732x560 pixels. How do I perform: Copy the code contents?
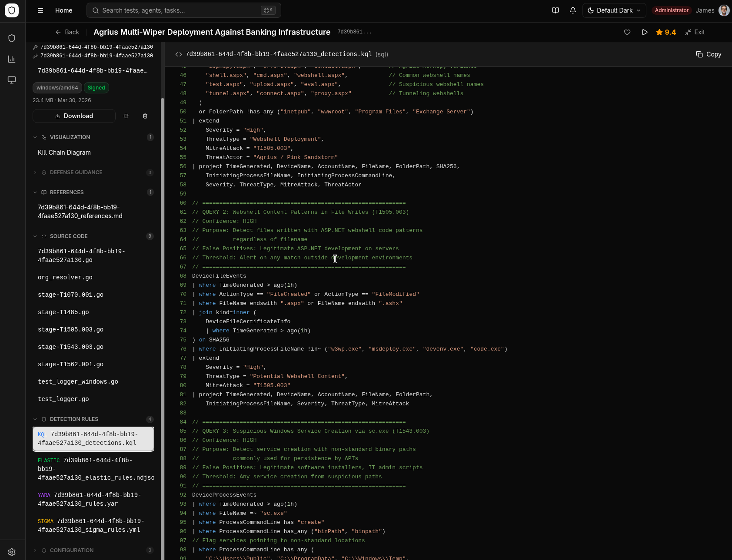coord(709,54)
